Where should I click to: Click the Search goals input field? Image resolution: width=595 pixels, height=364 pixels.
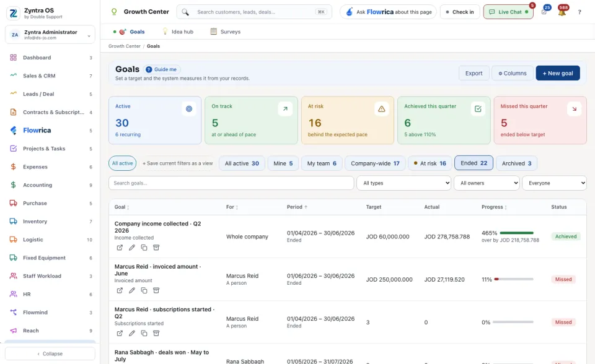coord(231,183)
